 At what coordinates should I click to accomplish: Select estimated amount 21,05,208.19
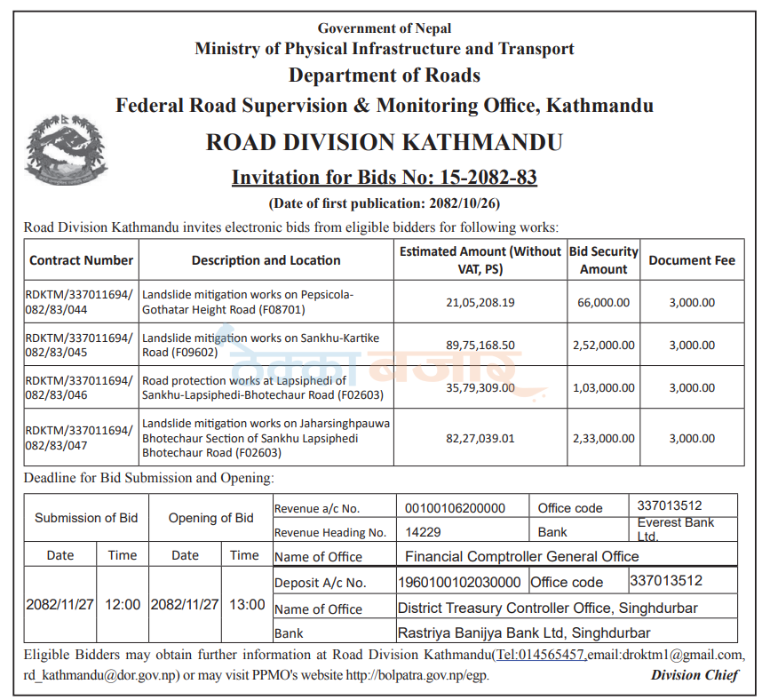pyautogui.click(x=480, y=302)
